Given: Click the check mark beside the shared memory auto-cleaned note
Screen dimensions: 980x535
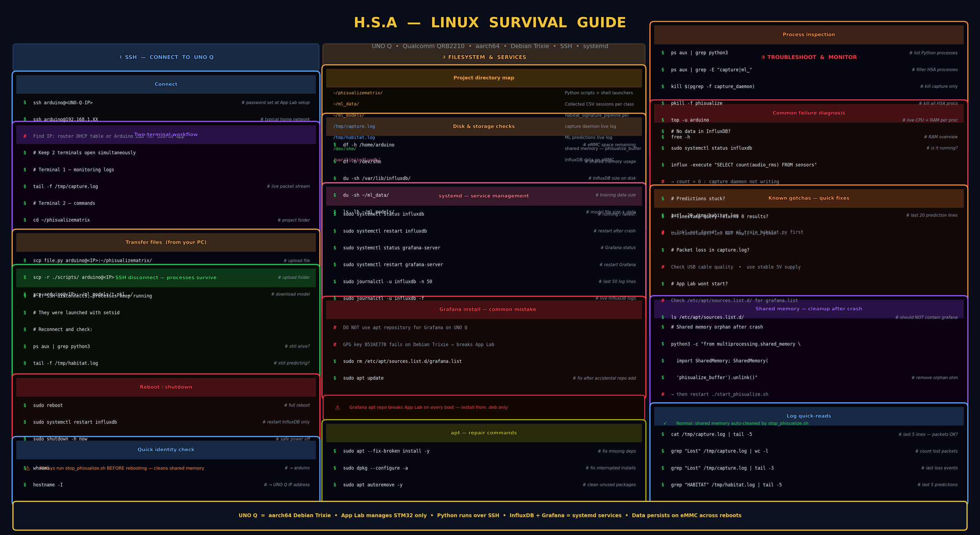Looking at the screenshot, I should [x=665, y=423].
